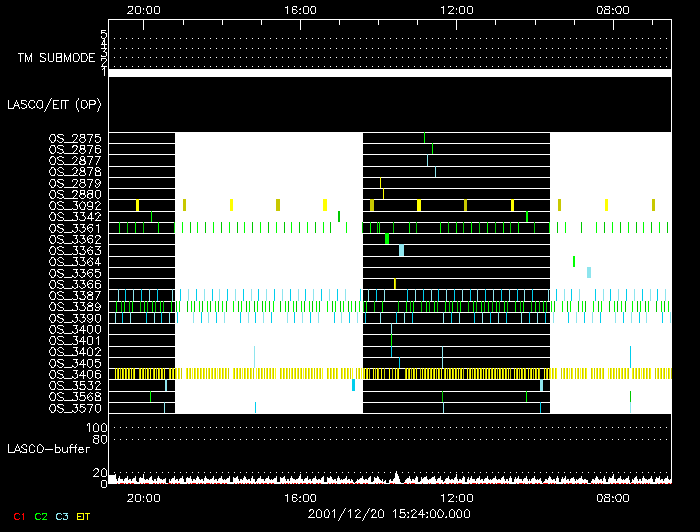The height and width of the screenshot is (532, 700).
Task: Select the OS_3092 row label
Action: point(75,205)
